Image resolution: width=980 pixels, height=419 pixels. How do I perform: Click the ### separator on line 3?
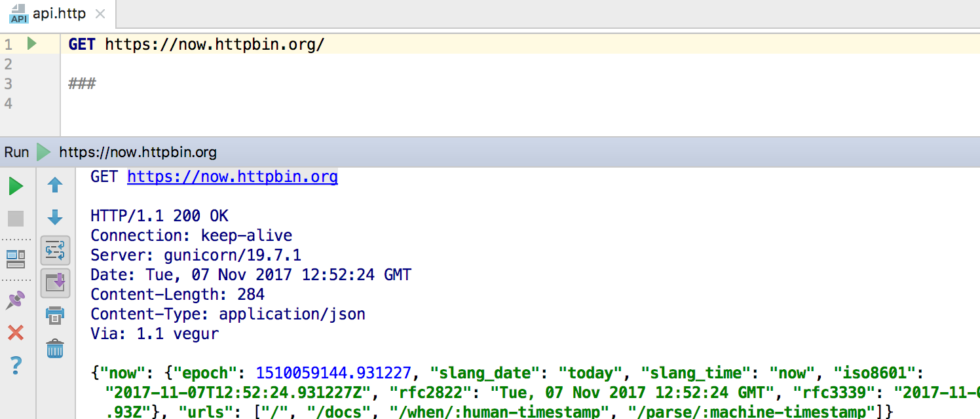coord(82,84)
